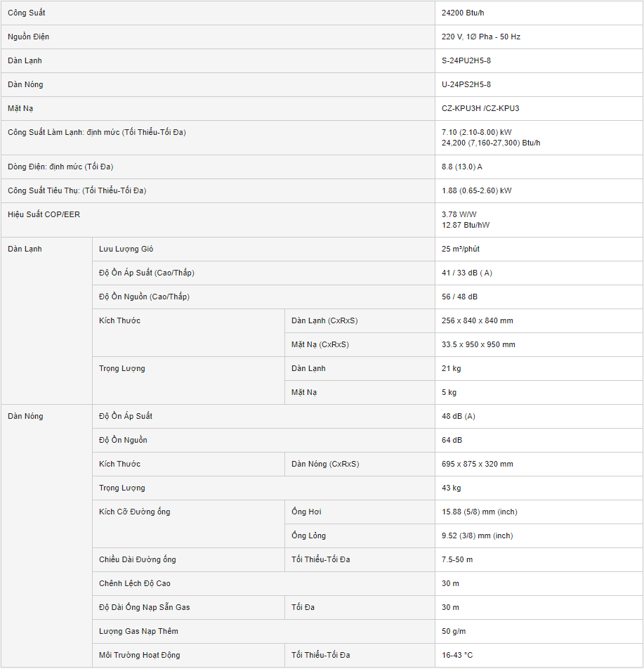Select the "Lượng Gas Nạp Thêm" label
The height and width of the screenshot is (669, 644).
[x=138, y=631]
